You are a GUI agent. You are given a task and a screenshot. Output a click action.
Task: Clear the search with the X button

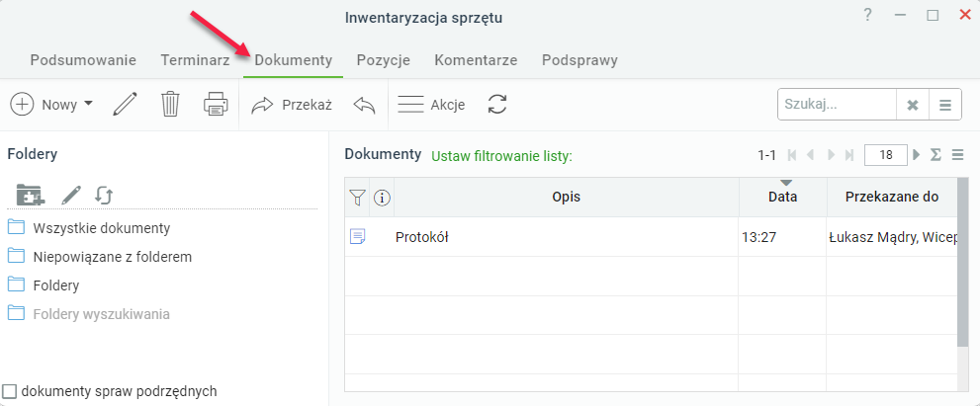coord(913,105)
